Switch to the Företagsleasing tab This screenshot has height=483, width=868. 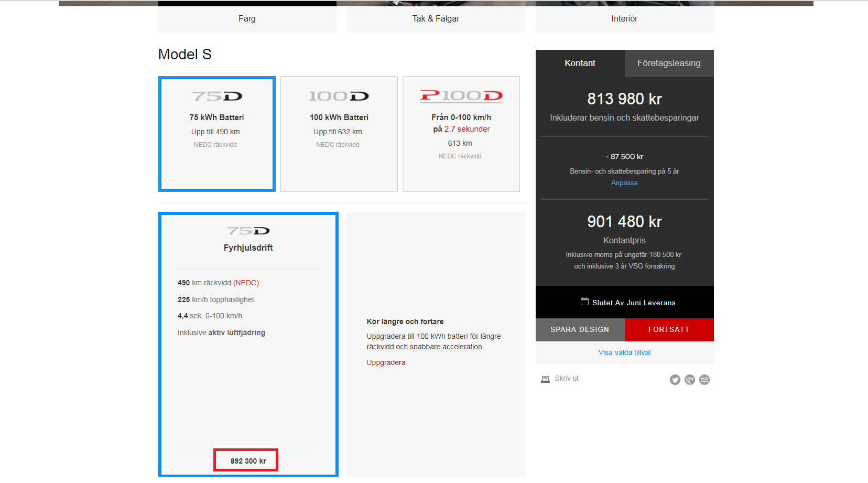coord(669,63)
